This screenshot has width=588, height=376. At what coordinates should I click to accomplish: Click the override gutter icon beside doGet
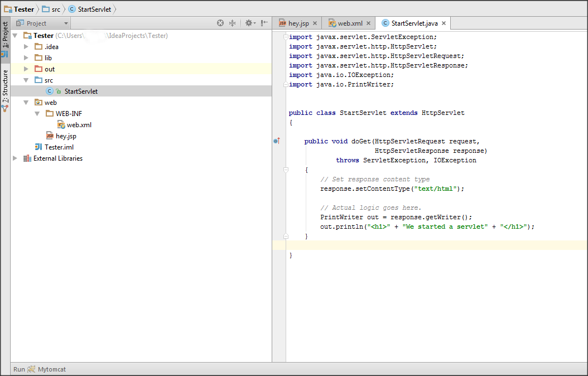pyautogui.click(x=277, y=141)
